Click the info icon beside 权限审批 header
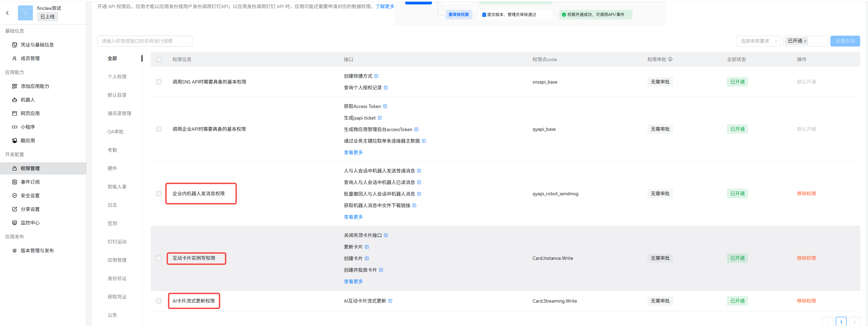This screenshot has width=868, height=326. click(x=670, y=59)
